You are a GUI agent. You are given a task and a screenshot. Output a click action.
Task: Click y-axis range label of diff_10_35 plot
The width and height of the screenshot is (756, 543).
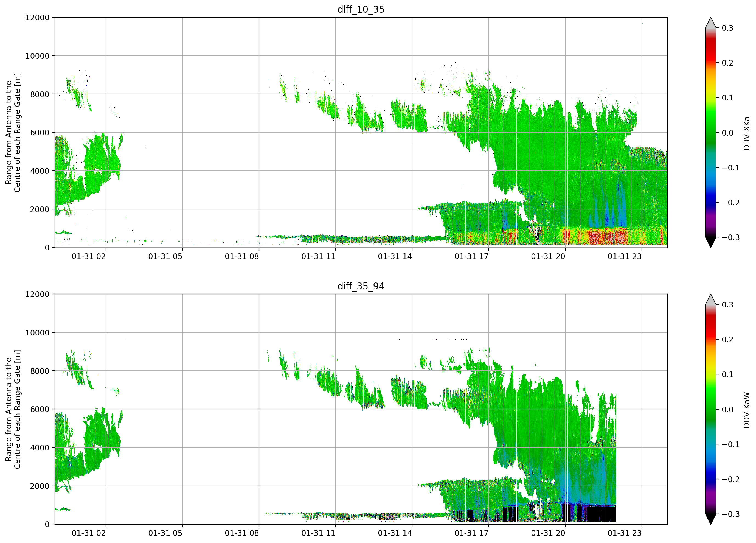pos(13,132)
